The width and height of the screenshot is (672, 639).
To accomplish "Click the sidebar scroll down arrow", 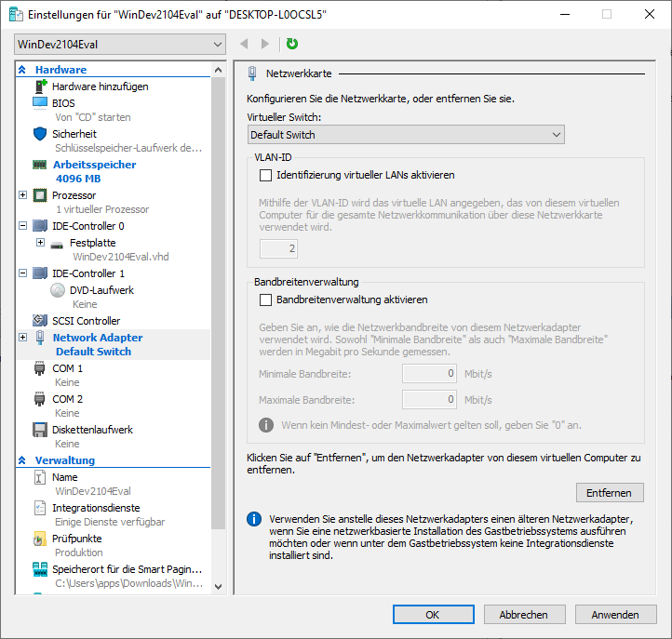I will click(x=218, y=586).
